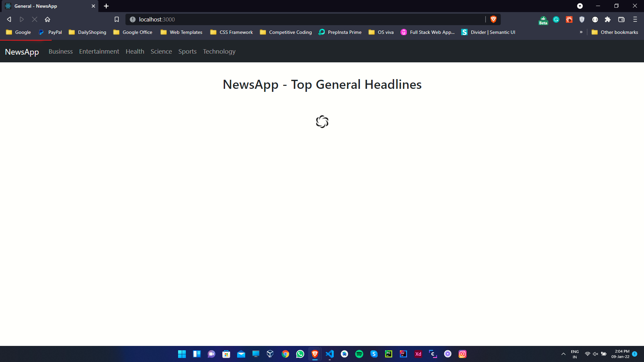This screenshot has height=362, width=644.
Task: Click the Extensions puzzle icon
Action: tap(607, 19)
